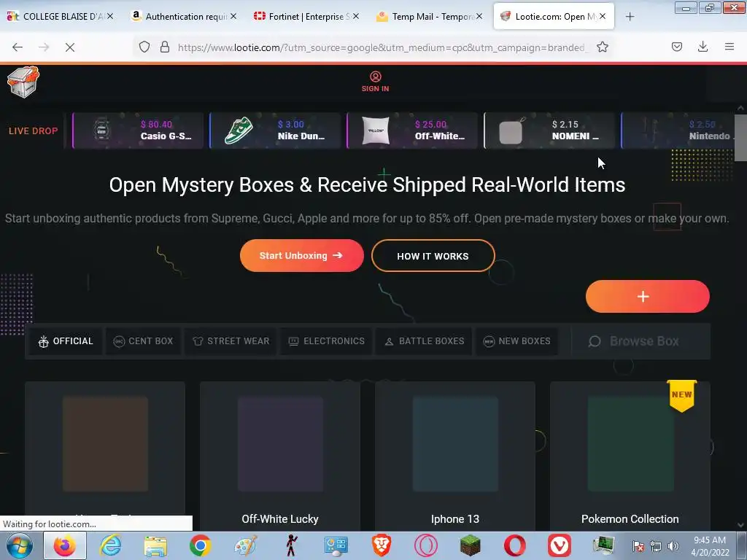Close the Temp Mail tab
The height and width of the screenshot is (560, 747).
click(479, 16)
